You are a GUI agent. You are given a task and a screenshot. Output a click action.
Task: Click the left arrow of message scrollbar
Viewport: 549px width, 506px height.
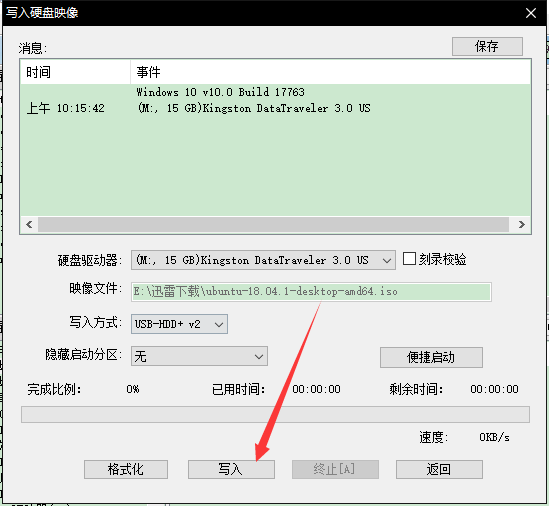[x=29, y=224]
